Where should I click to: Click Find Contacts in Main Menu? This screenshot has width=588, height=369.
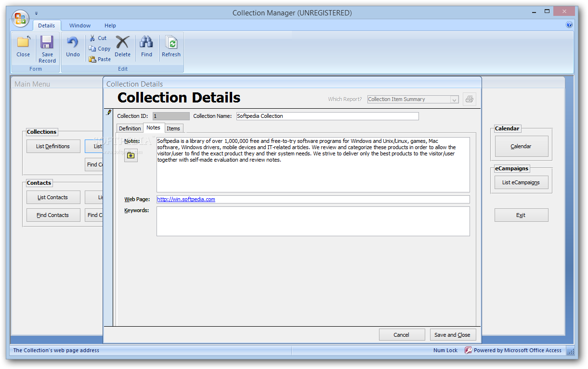[53, 215]
